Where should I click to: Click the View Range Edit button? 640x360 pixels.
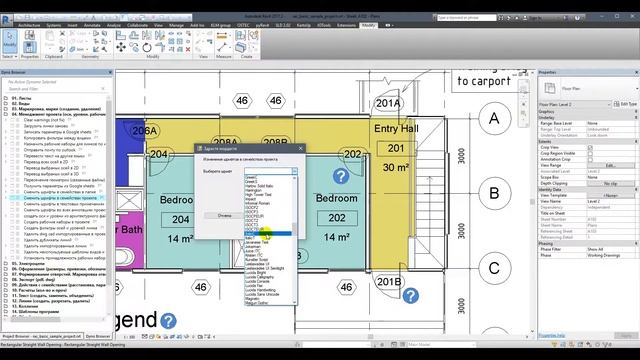pos(611,165)
